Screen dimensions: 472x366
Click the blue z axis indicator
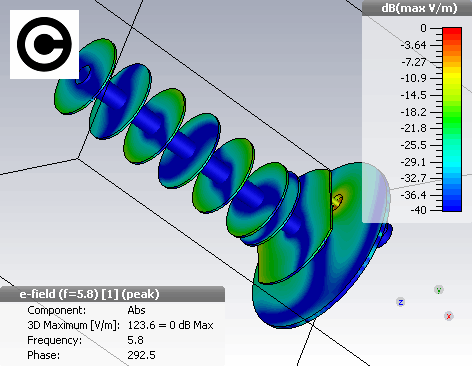[401, 302]
